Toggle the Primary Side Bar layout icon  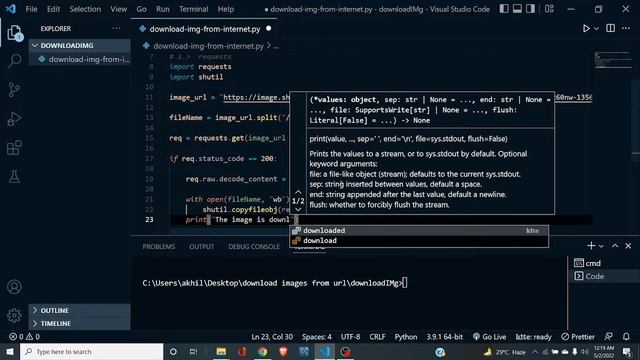point(504,9)
